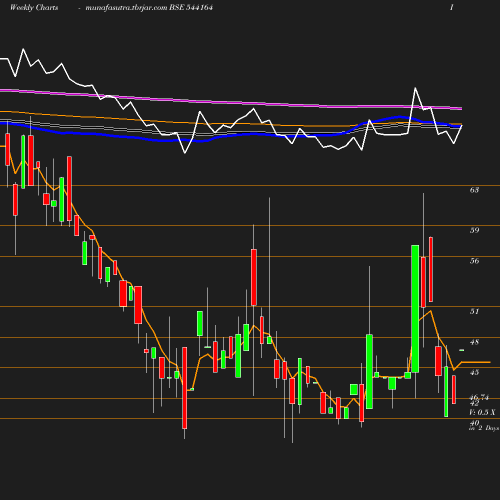Click the price axis label '45'
The height and width of the screenshot is (500, 500).
474,372
